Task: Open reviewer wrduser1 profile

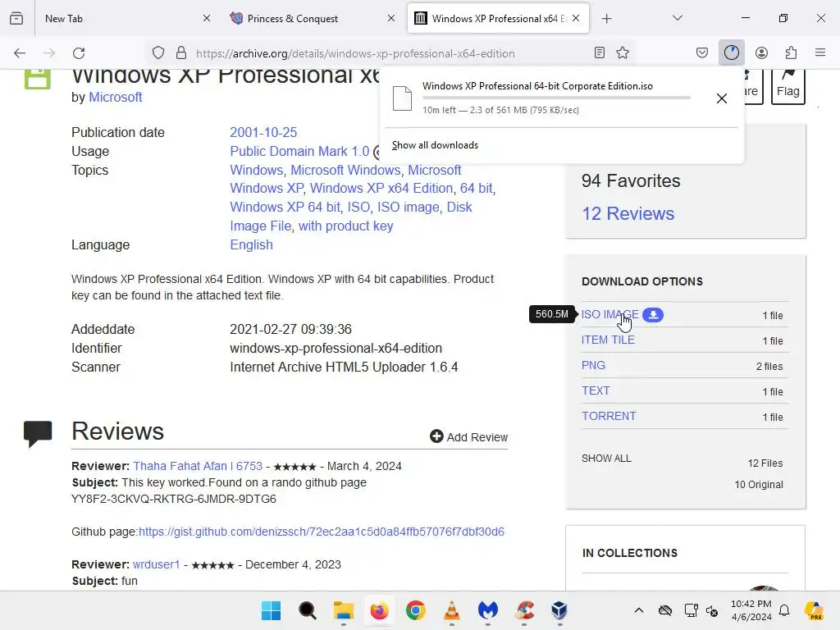Action: pos(157,564)
